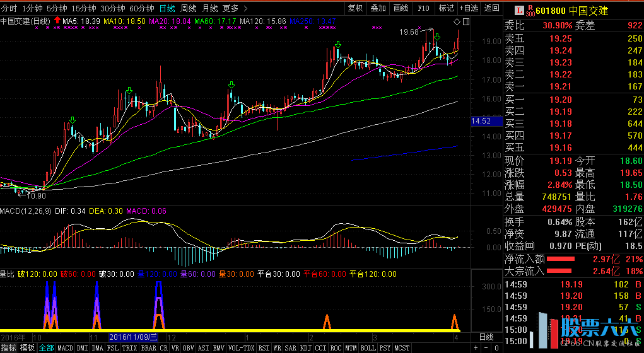Image resolution: width=644 pixels, height=353 pixels.
Task: Switch to the WR indicator
Action: coord(278,348)
